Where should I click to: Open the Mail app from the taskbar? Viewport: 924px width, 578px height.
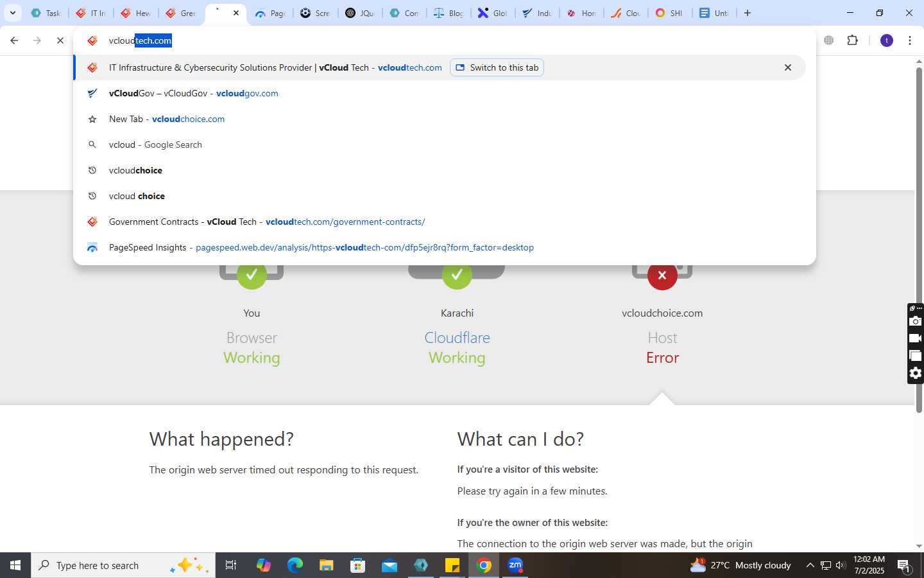389,565
